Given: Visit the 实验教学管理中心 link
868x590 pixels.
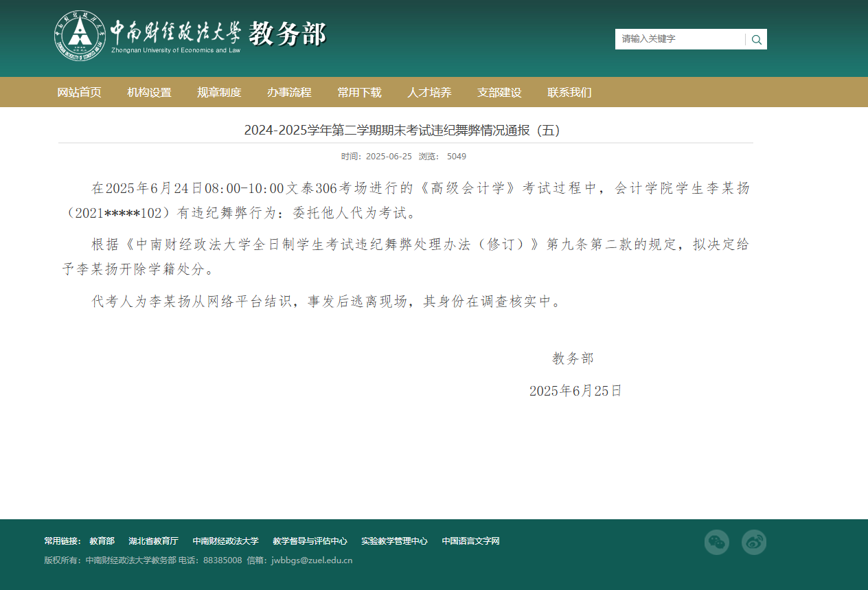Looking at the screenshot, I should coord(395,541).
